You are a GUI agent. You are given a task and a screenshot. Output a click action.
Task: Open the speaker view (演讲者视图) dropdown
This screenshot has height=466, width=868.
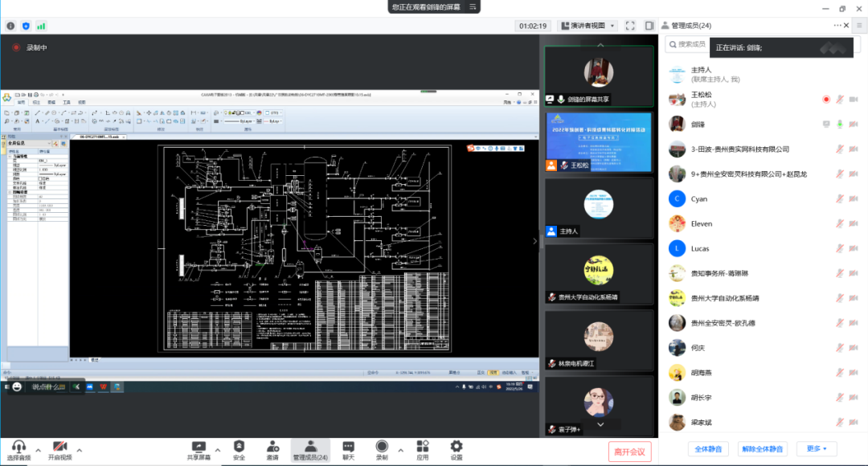588,26
